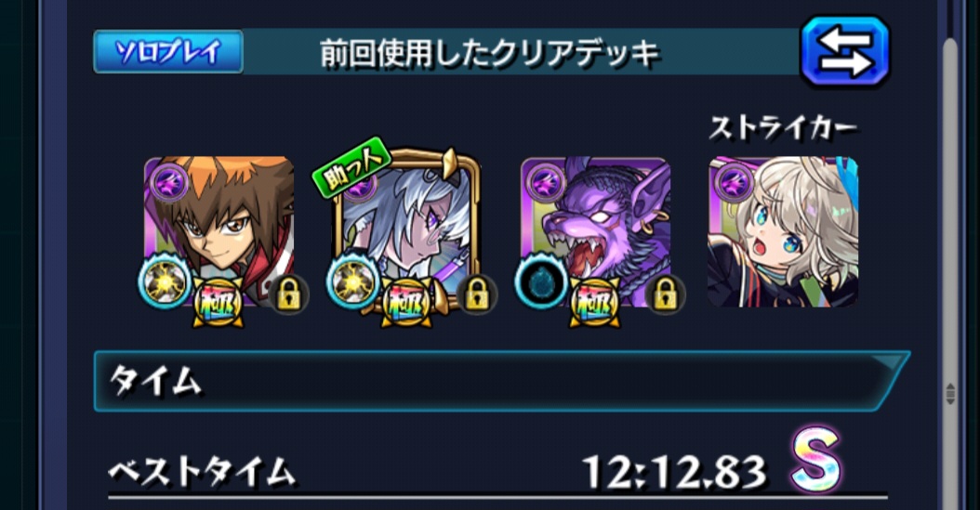980x510 pixels.
Task: Tap werewolf's dark empty orb icon
Action: pyautogui.click(x=540, y=282)
